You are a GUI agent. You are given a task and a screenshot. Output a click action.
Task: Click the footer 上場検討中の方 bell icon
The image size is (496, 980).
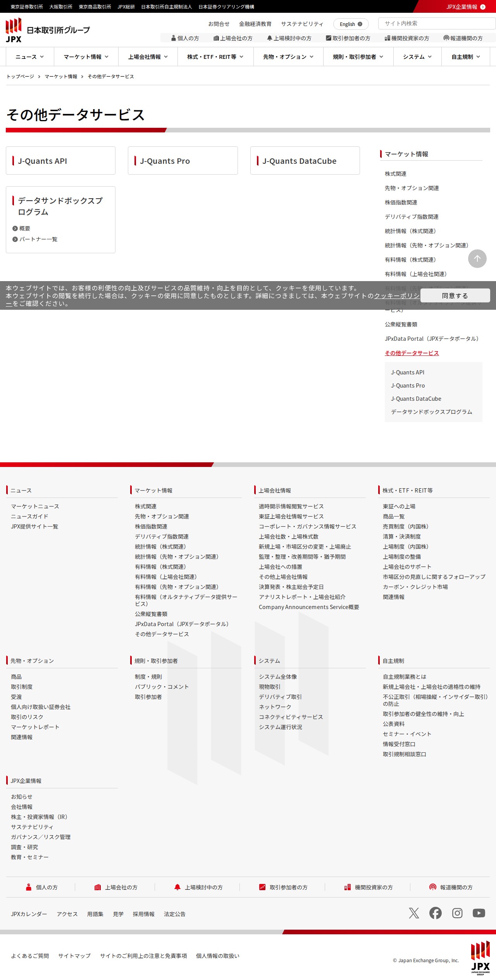(x=177, y=887)
